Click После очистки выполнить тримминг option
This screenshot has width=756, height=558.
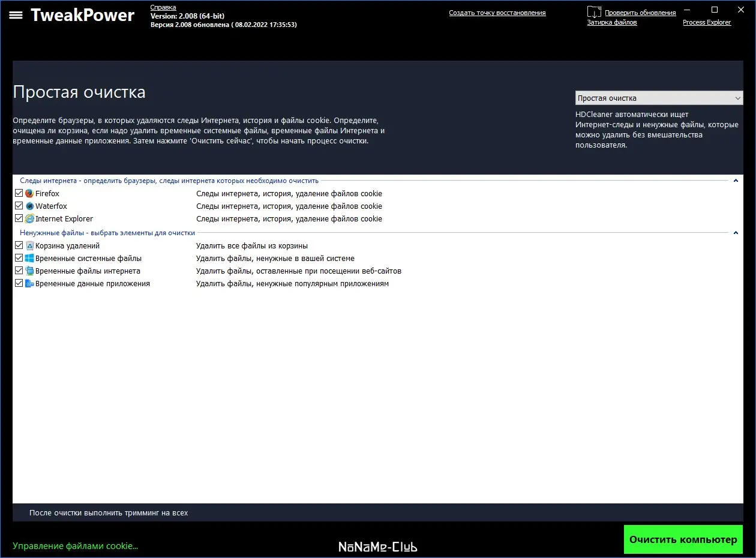click(x=109, y=513)
